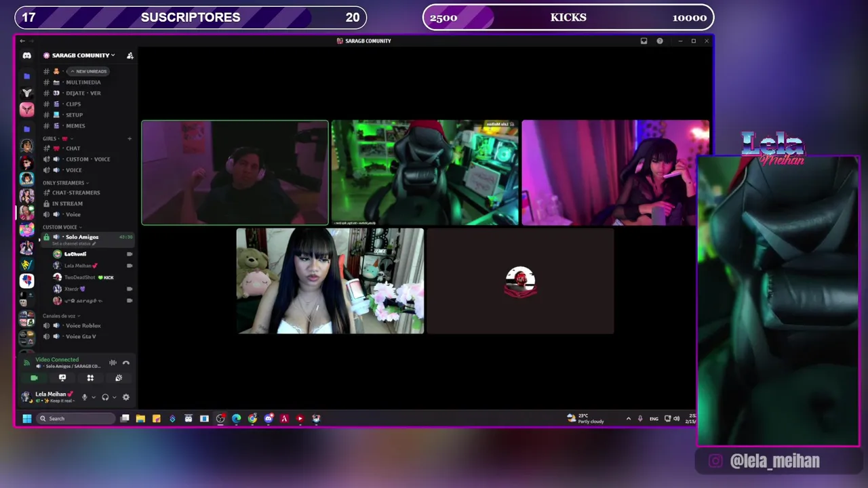Open headphone output options arrow
Image resolution: width=868 pixels, height=488 pixels.
coord(114,397)
